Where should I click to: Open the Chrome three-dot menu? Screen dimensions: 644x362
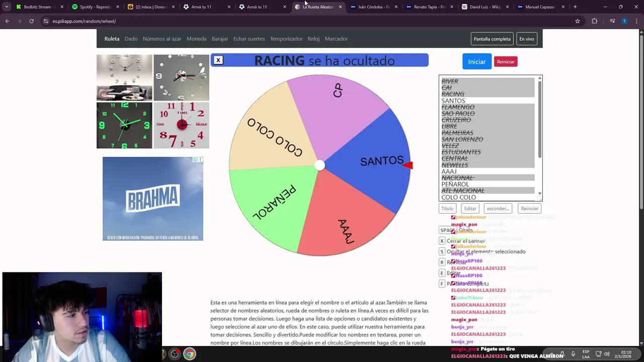[636, 21]
